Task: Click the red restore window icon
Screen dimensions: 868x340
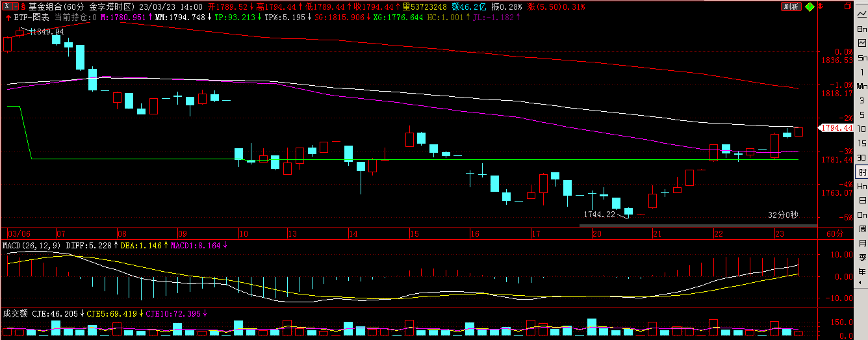Action: click(x=847, y=5)
